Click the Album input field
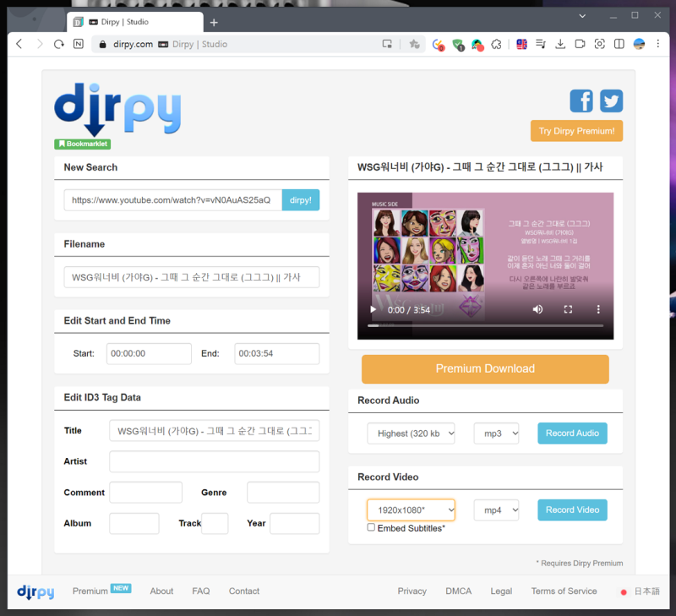Image resolution: width=676 pixels, height=616 pixels. (x=134, y=523)
